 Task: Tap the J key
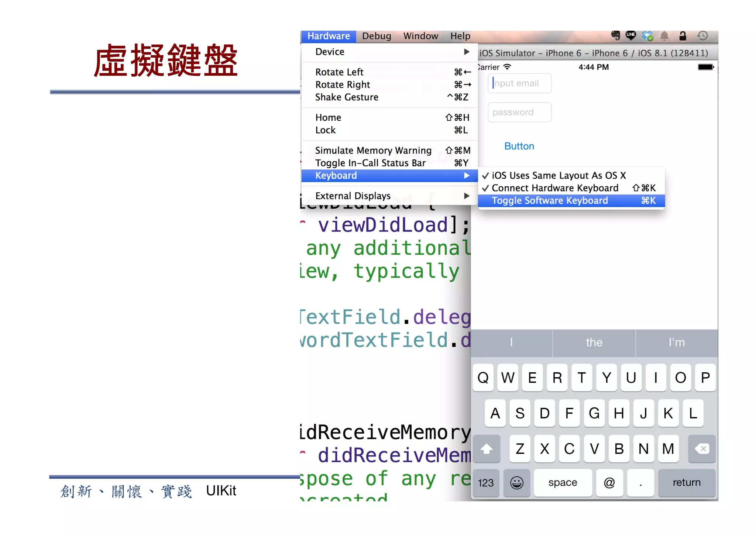643,413
